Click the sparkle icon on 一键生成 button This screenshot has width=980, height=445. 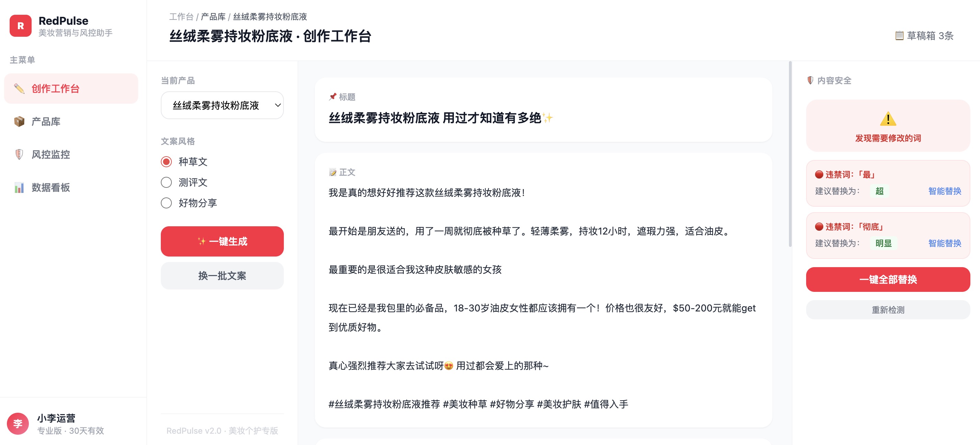point(202,241)
